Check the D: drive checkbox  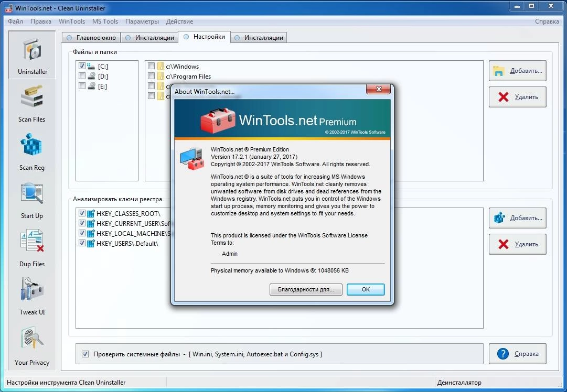pyautogui.click(x=82, y=76)
